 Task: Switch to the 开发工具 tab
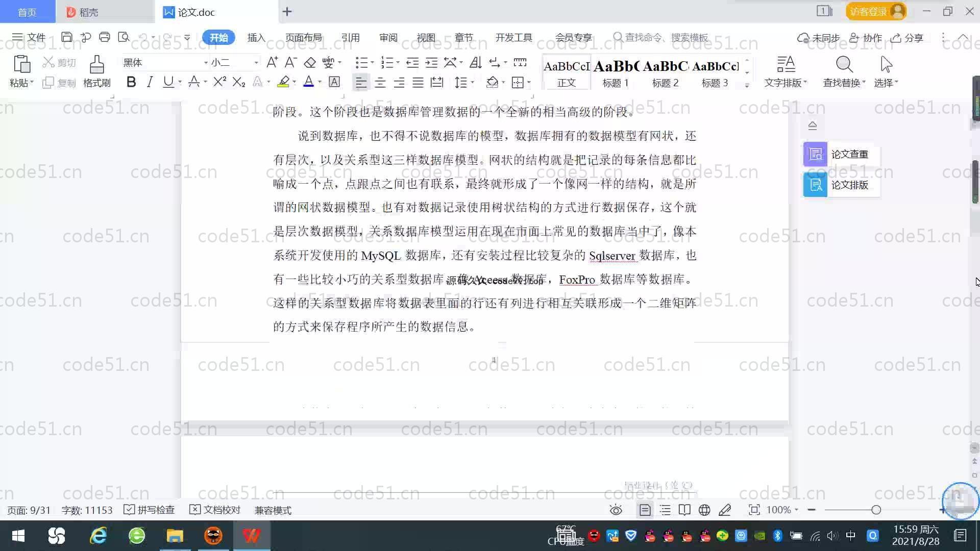pos(513,37)
